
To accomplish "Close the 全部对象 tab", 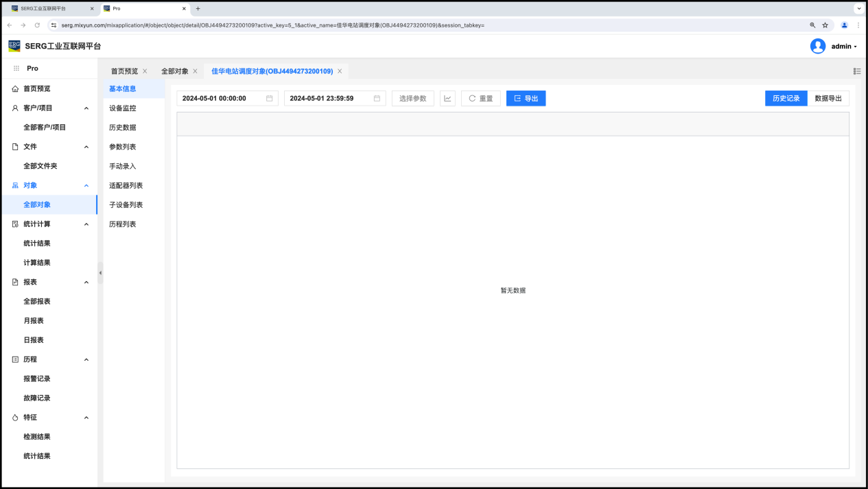I will [x=195, y=71].
